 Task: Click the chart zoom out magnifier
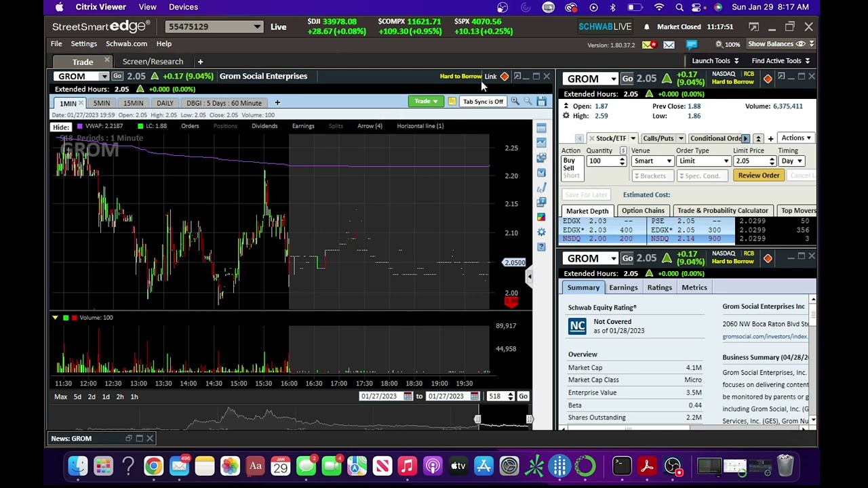tap(528, 102)
